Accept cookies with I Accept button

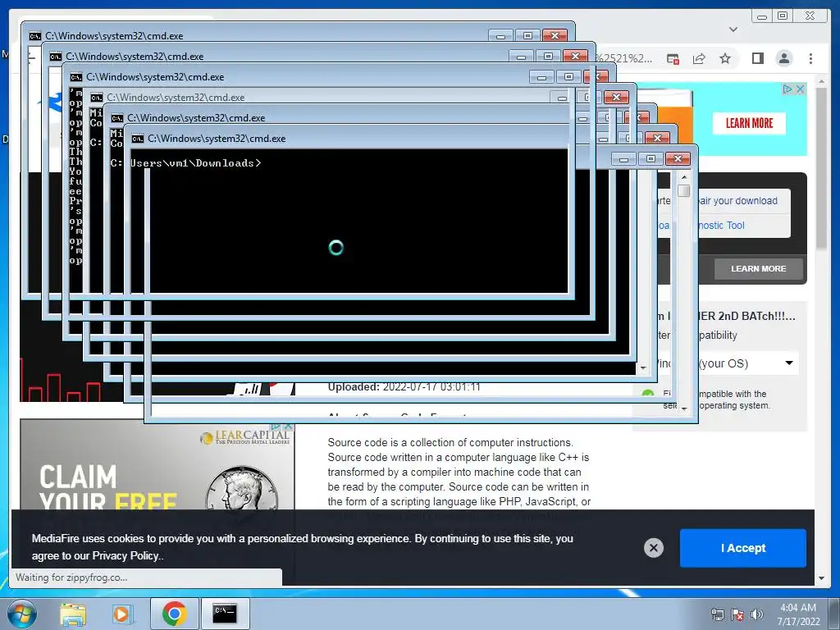(x=743, y=547)
